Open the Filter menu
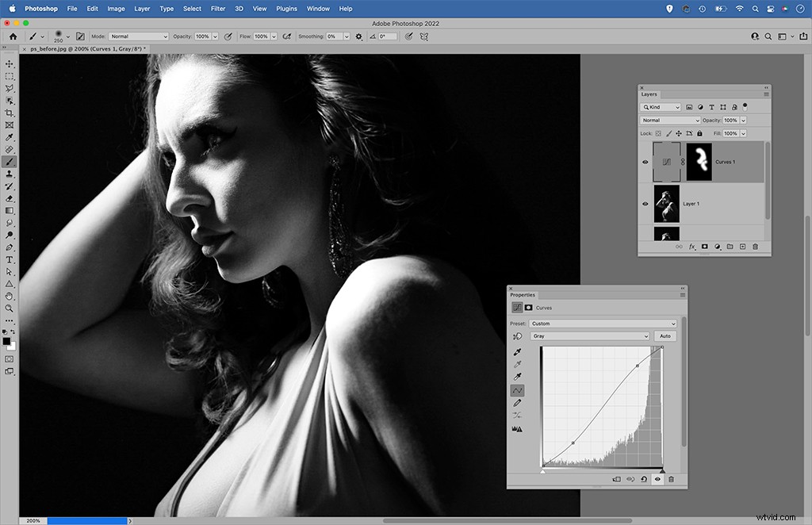 (x=218, y=9)
